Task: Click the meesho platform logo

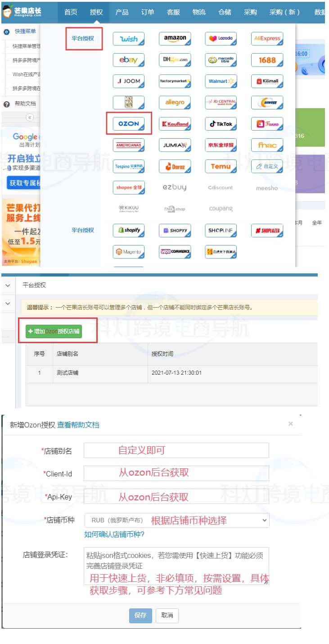Action: coord(267,188)
